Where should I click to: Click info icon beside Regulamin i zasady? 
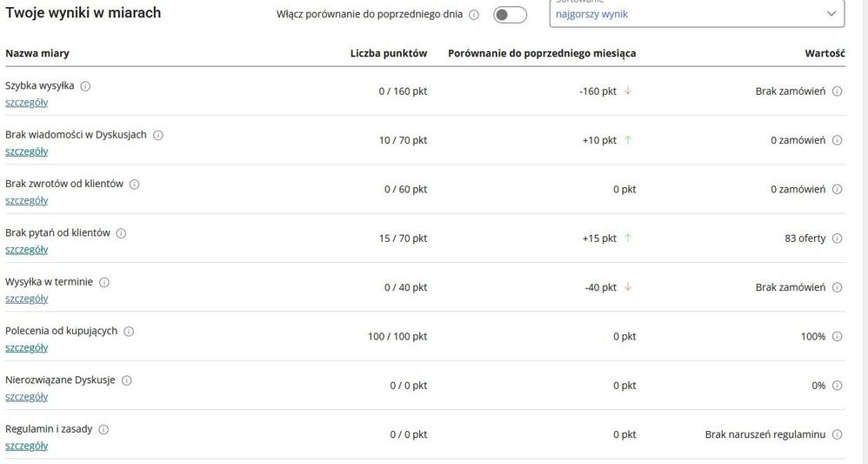(x=103, y=429)
